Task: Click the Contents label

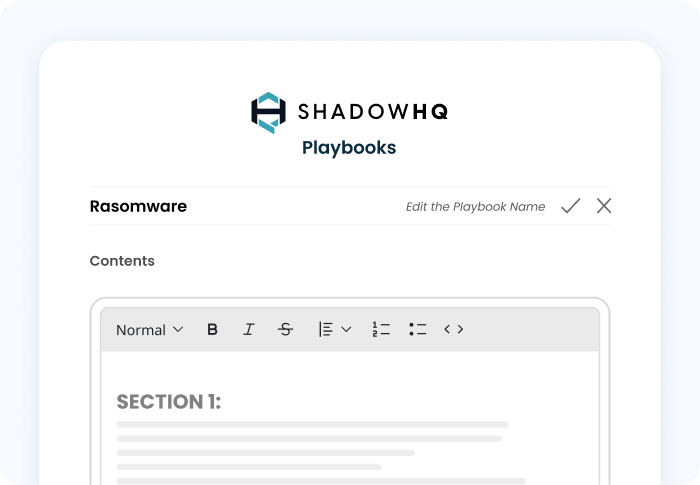Action: point(122,261)
